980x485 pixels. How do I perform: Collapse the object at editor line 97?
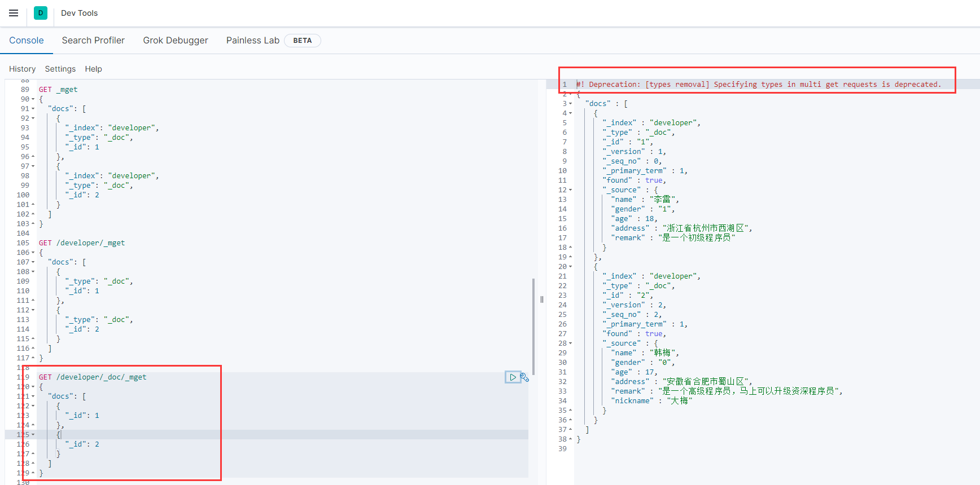click(33, 166)
